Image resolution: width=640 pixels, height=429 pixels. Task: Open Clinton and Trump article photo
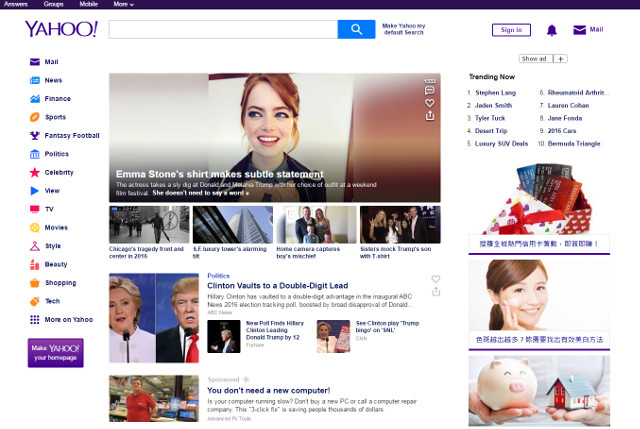[154, 318]
